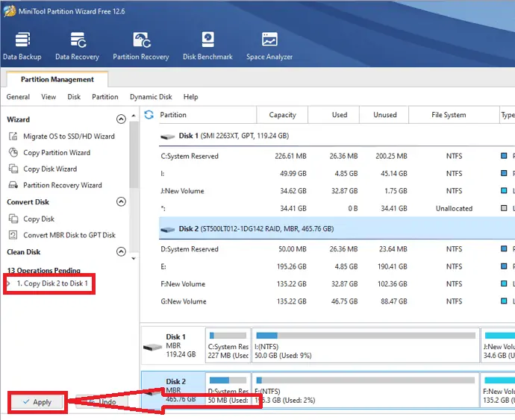
Task: Open the General menu
Action: (x=18, y=97)
